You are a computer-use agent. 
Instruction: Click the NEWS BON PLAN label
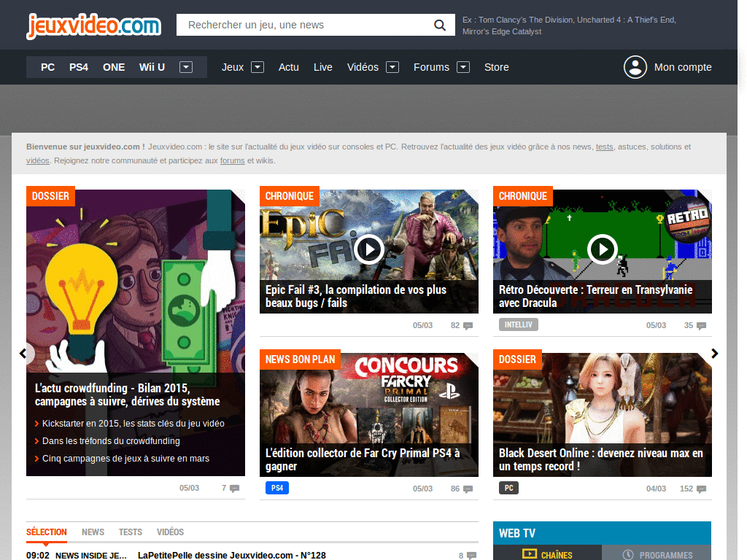click(300, 359)
